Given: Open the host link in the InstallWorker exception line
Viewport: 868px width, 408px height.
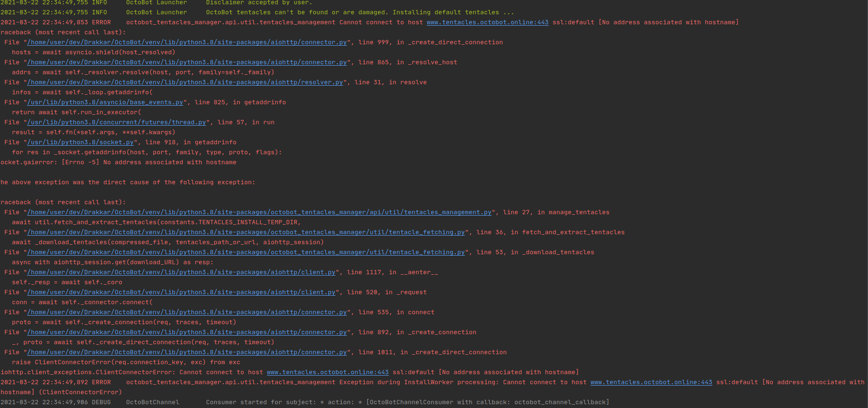Looking at the screenshot, I should coord(651,382).
